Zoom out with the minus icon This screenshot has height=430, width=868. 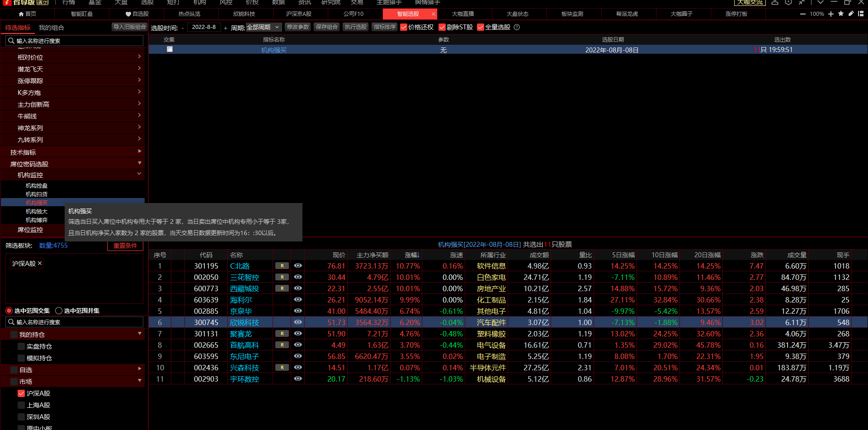pos(803,14)
